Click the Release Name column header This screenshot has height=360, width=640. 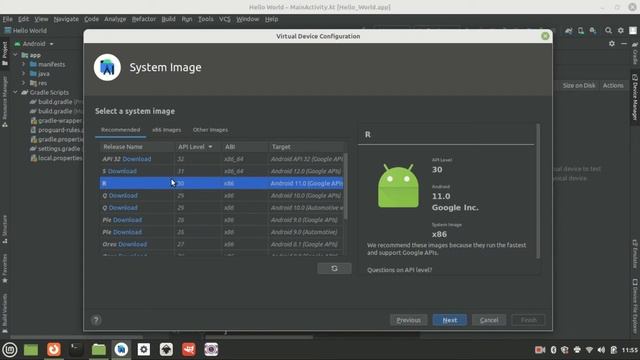pyautogui.click(x=137, y=147)
